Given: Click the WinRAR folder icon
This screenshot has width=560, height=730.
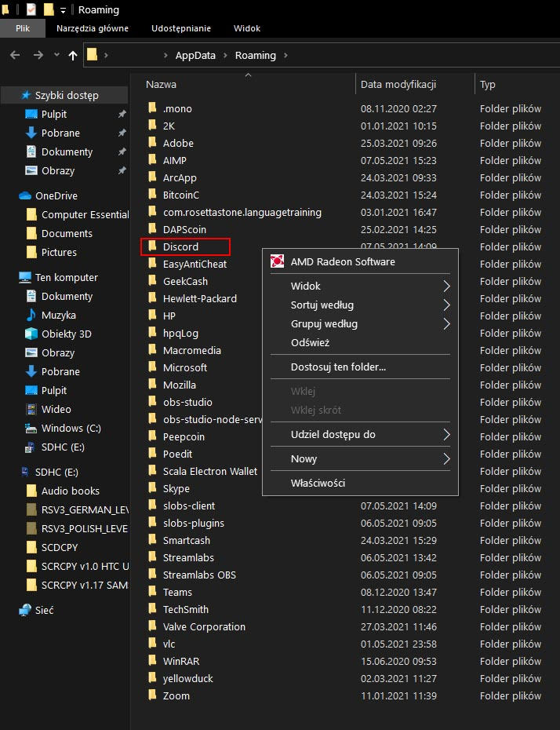Looking at the screenshot, I should [x=152, y=661].
